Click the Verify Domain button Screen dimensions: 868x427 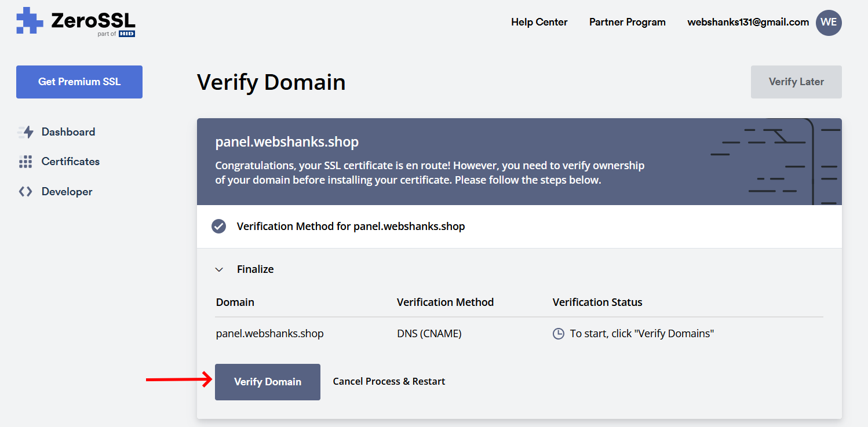268,382
